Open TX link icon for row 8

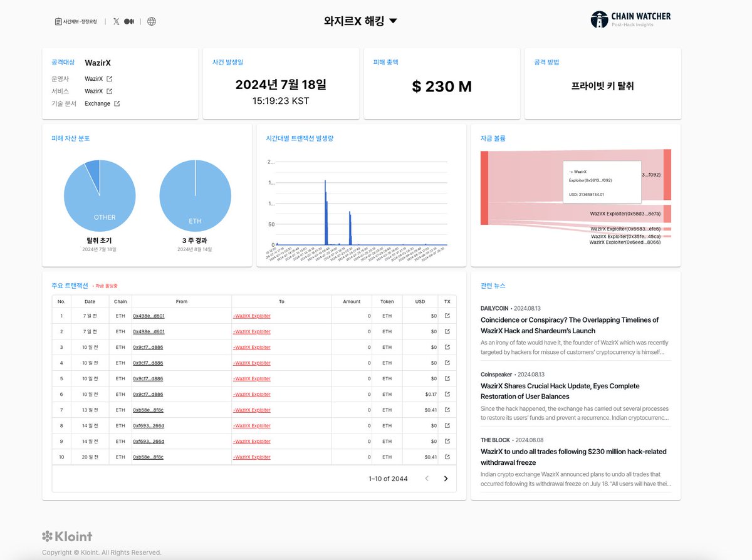447,425
